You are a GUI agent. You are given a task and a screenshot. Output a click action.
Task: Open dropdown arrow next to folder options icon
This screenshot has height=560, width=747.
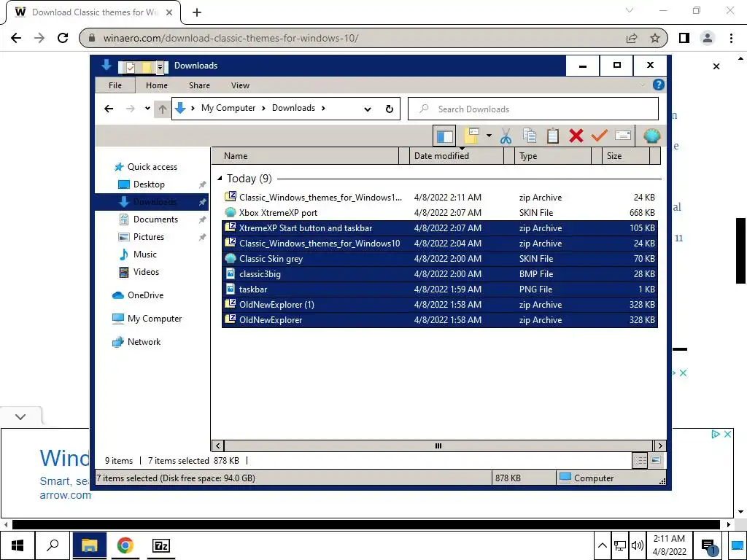[x=489, y=136]
